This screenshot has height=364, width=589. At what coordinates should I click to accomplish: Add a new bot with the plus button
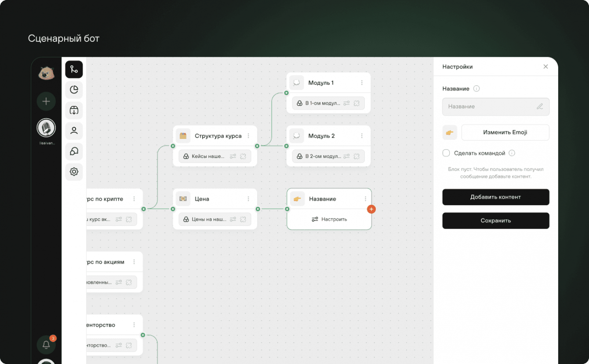(46, 102)
